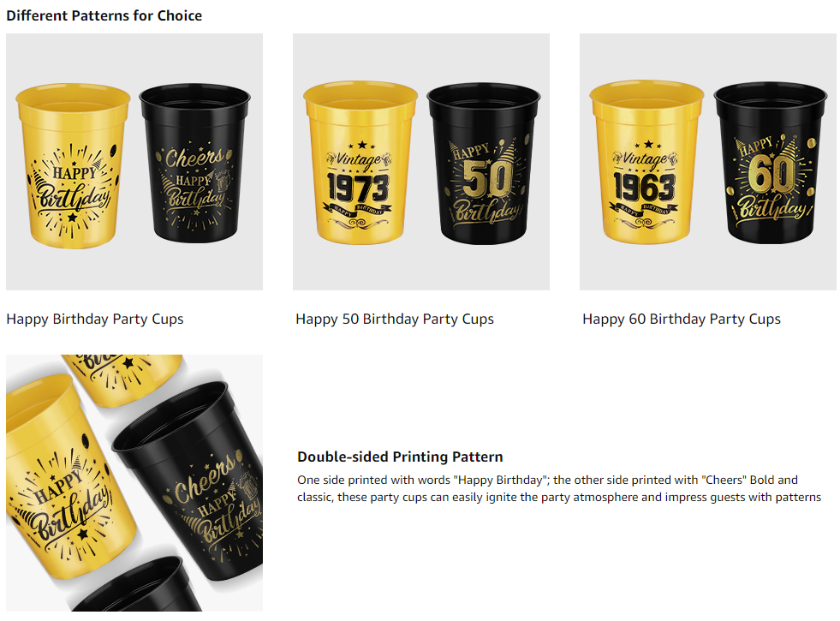Click the yellow Happy Birthday cup
840x621 pixels.
tap(73, 166)
